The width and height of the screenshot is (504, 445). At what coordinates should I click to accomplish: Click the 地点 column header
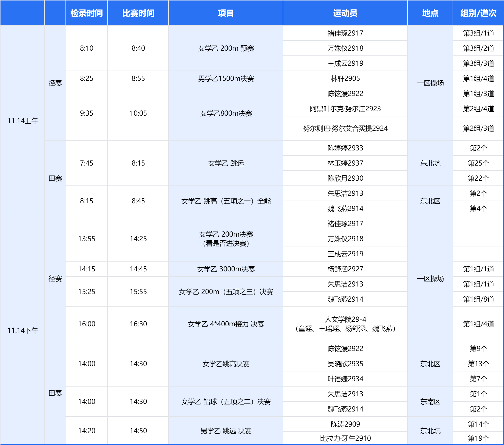click(430, 13)
